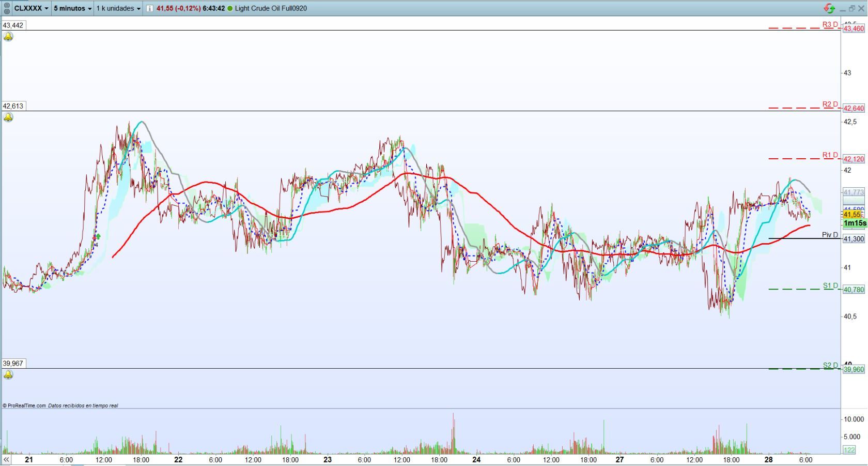Click the 41,773 price axis tag
Viewport: 868px width, 466px height.
click(x=854, y=192)
